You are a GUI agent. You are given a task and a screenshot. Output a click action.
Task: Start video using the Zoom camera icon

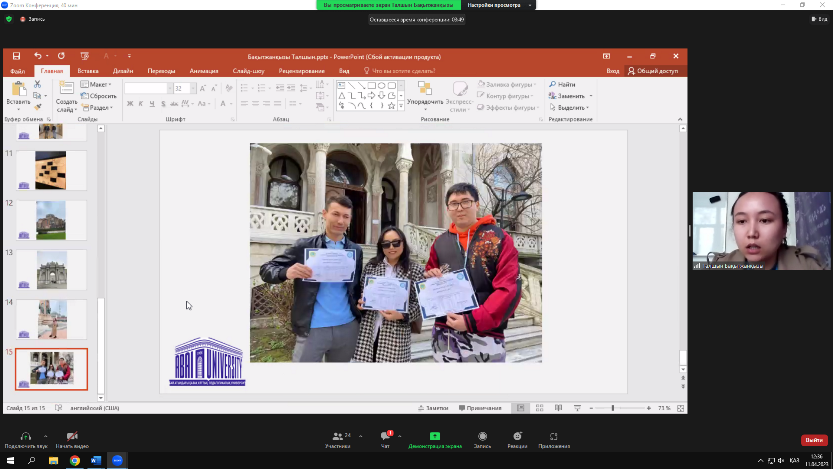coord(72,436)
